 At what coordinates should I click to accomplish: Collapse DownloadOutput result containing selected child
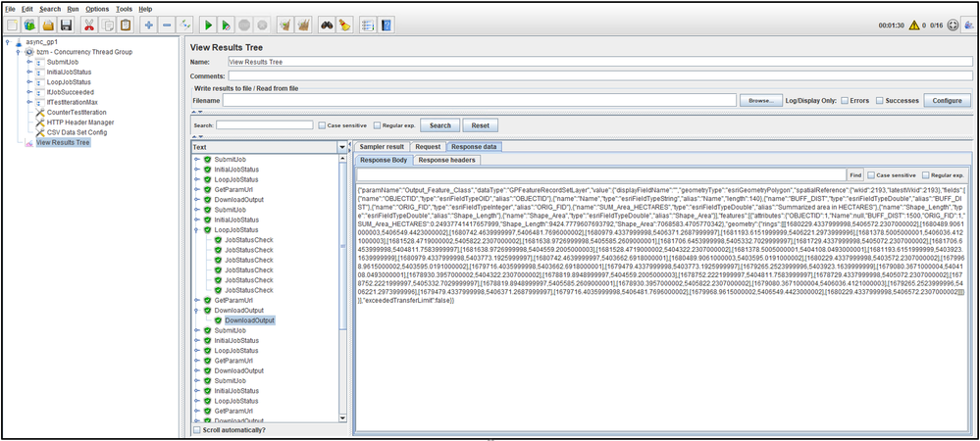coord(197,310)
